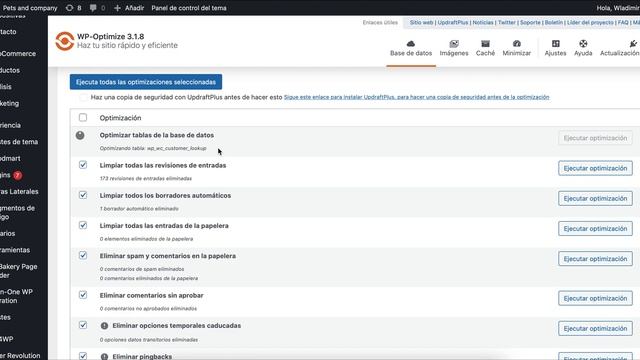Open the Ayuda tab
The image size is (640, 360).
point(583,49)
